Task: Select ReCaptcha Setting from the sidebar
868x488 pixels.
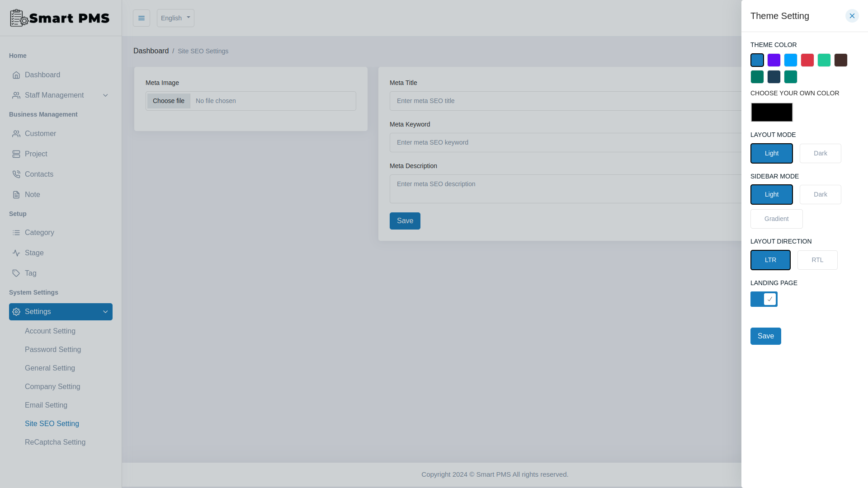Action: 55,442
